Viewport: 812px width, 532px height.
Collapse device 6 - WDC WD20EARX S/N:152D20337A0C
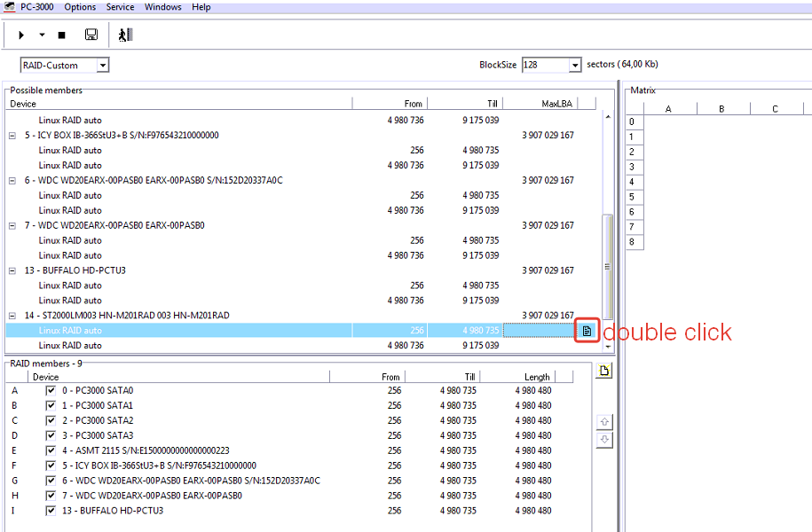(x=12, y=181)
